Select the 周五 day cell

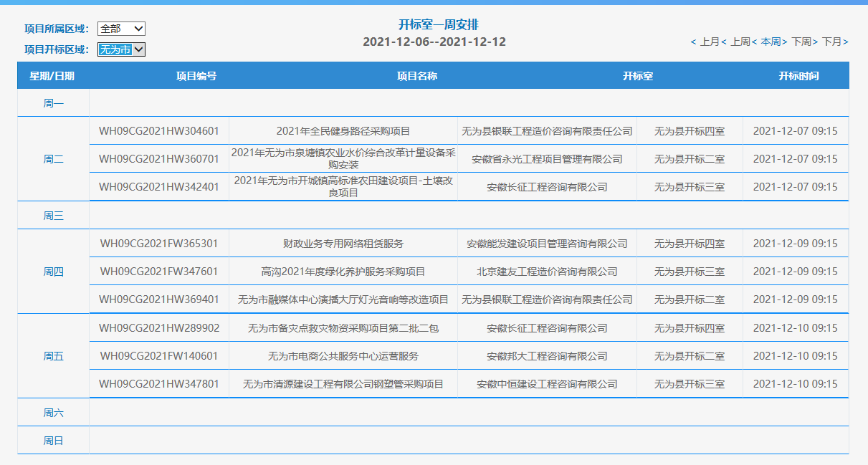coord(53,356)
